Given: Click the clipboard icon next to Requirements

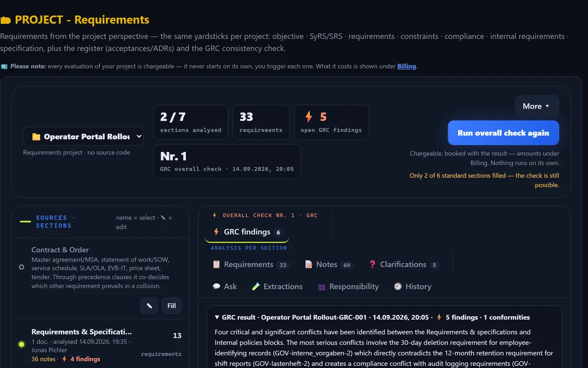Looking at the screenshot, I should 216,264.
